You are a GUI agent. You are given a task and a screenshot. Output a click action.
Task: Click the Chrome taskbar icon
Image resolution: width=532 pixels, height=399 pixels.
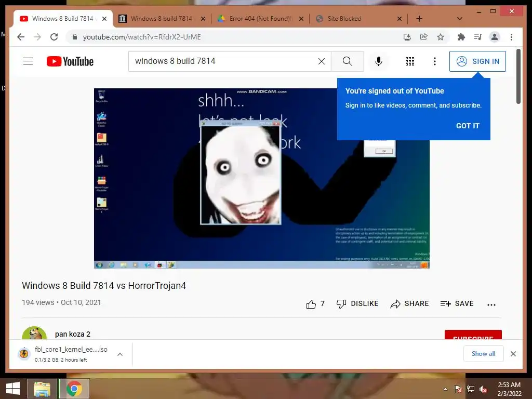pos(74,389)
